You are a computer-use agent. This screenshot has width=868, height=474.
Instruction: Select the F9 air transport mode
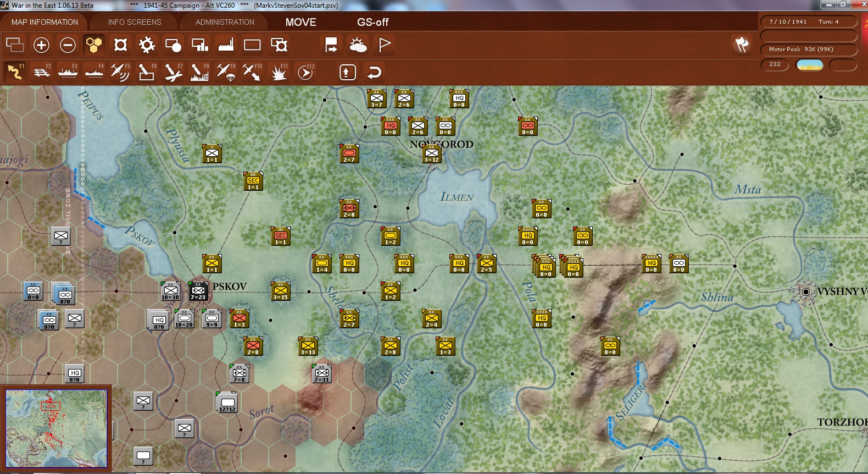pos(226,71)
